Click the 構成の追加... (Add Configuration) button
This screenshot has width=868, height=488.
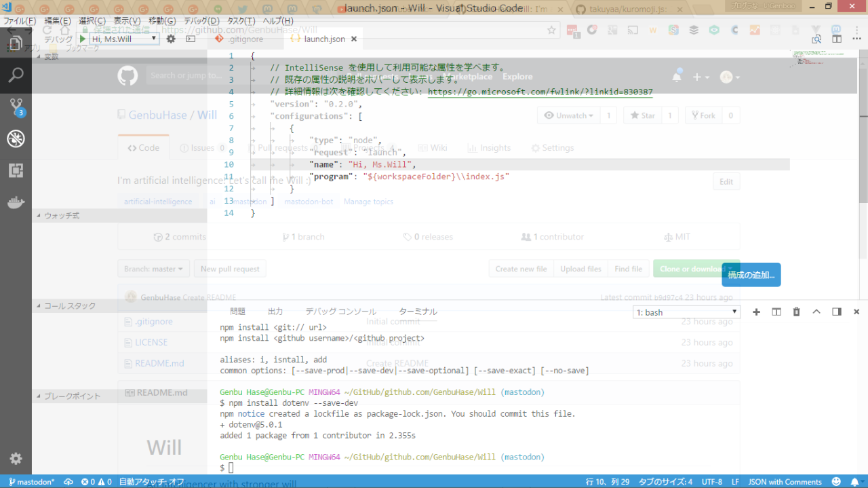click(751, 275)
